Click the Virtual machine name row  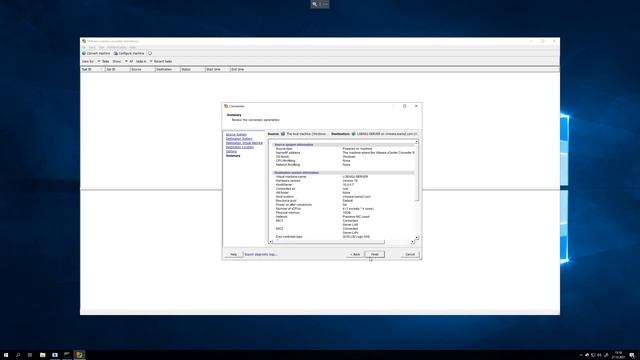[344, 177]
